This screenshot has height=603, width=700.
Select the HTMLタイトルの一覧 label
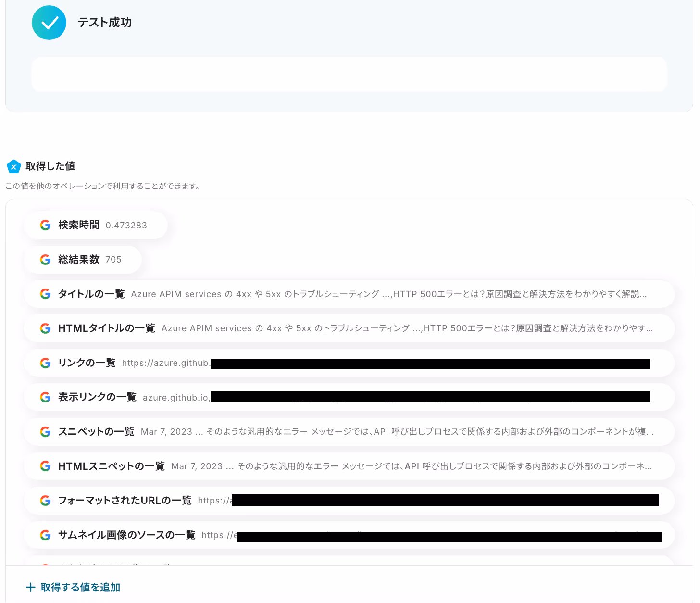coord(107,328)
